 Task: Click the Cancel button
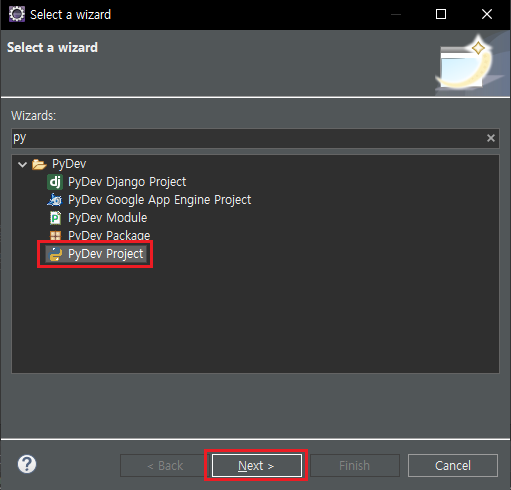tap(453, 465)
